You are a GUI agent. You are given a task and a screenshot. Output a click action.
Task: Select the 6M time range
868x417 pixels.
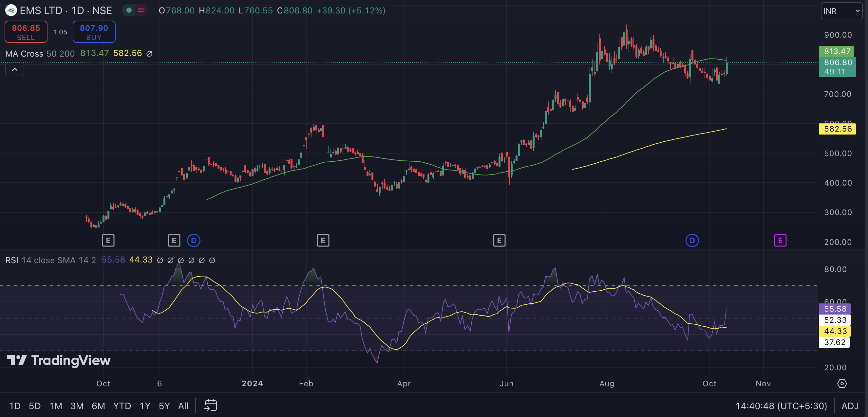click(x=98, y=406)
